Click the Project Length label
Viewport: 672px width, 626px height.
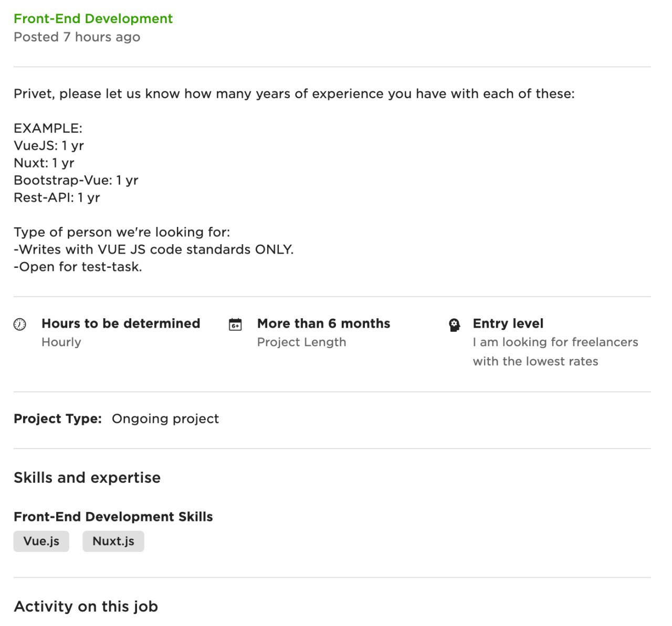(x=302, y=342)
